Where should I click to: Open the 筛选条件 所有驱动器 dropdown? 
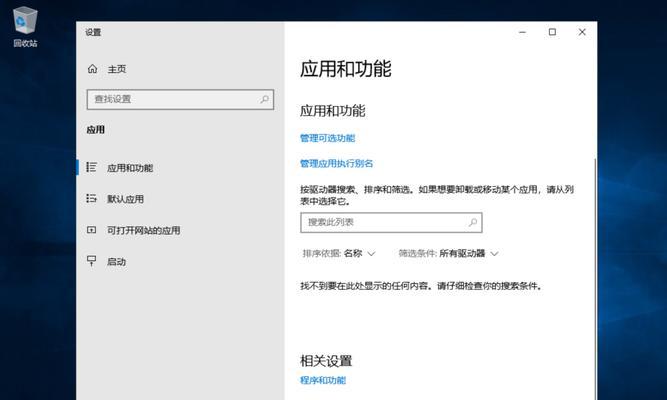448,254
